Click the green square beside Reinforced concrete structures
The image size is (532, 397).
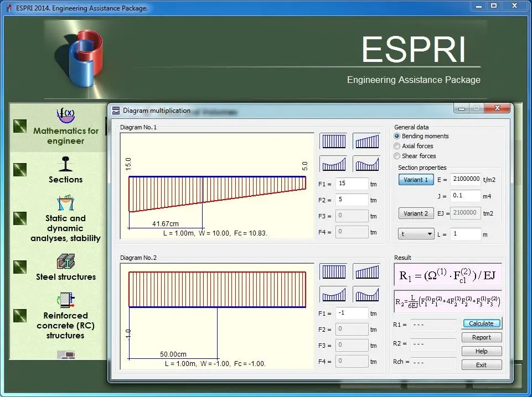click(20, 316)
